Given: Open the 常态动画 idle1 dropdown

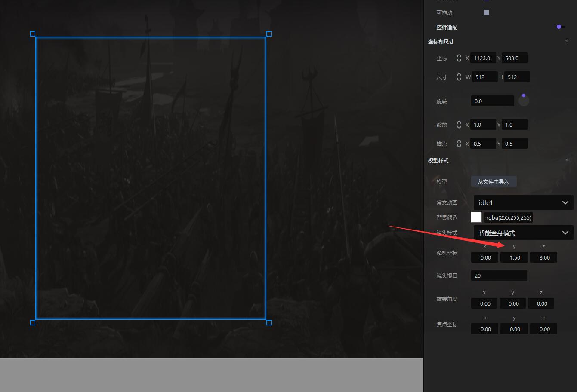Looking at the screenshot, I should click(524, 202).
